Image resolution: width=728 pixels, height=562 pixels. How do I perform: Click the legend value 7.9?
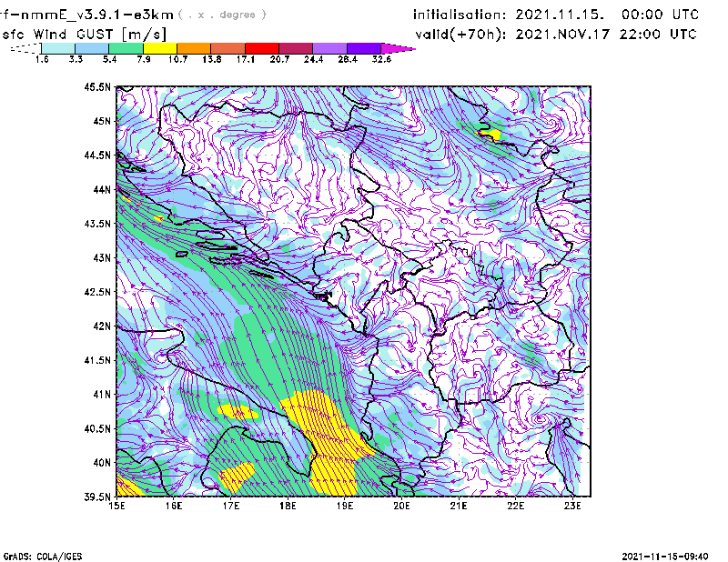click(144, 59)
